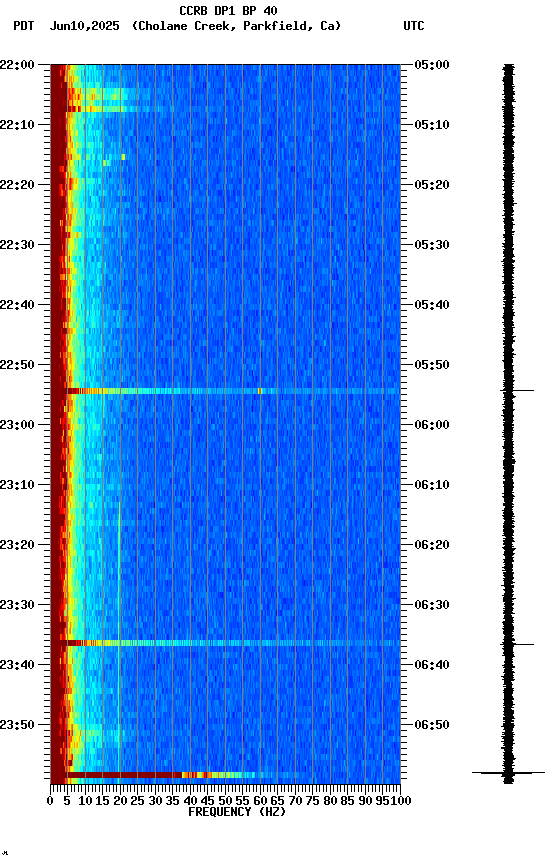Select the broadband event line near 23:36
Viewport: 552px width, 864px height.
pos(234,643)
